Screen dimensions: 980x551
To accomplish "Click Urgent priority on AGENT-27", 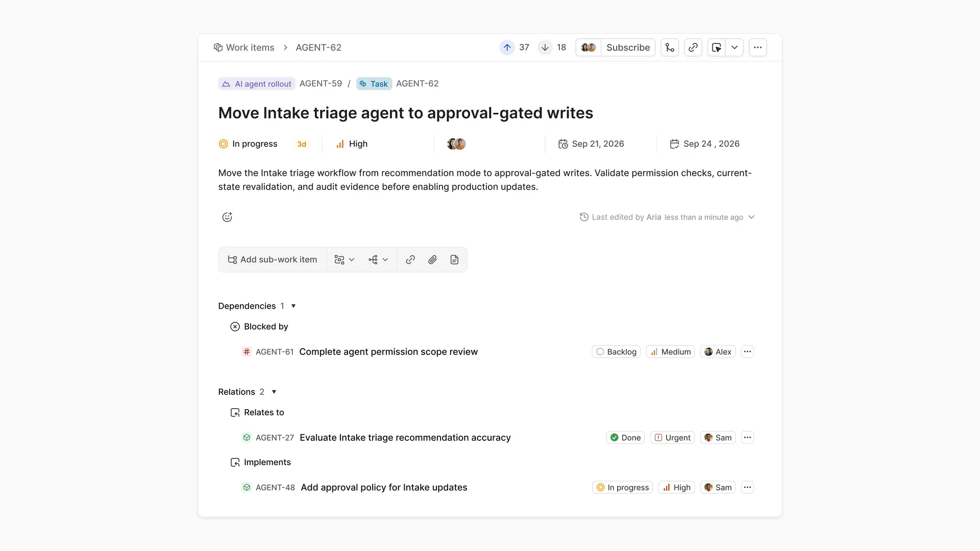I will pyautogui.click(x=672, y=438).
